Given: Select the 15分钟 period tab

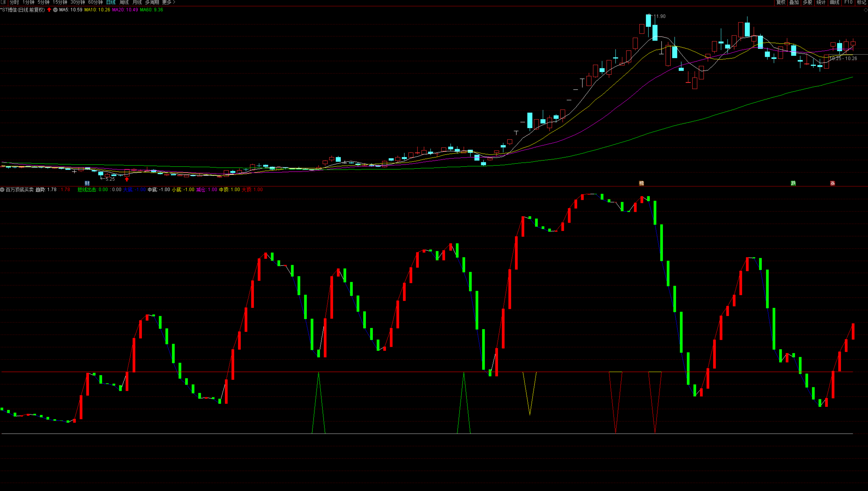Looking at the screenshot, I should click(60, 2).
